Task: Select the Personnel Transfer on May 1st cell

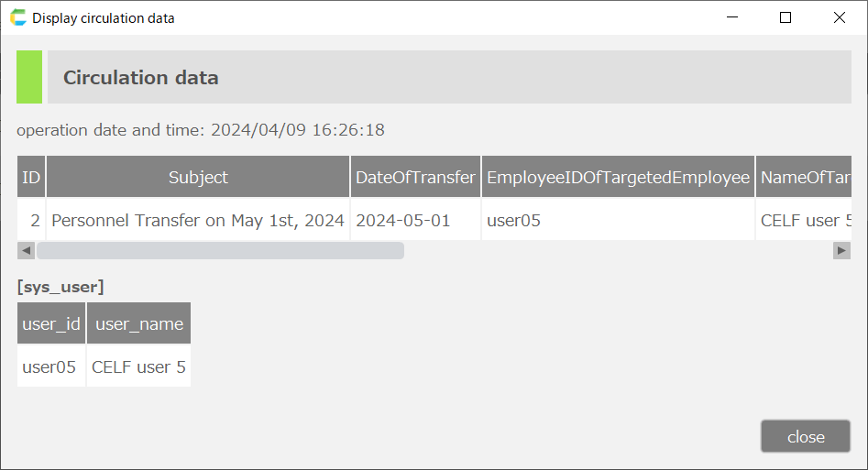Action: (198, 220)
